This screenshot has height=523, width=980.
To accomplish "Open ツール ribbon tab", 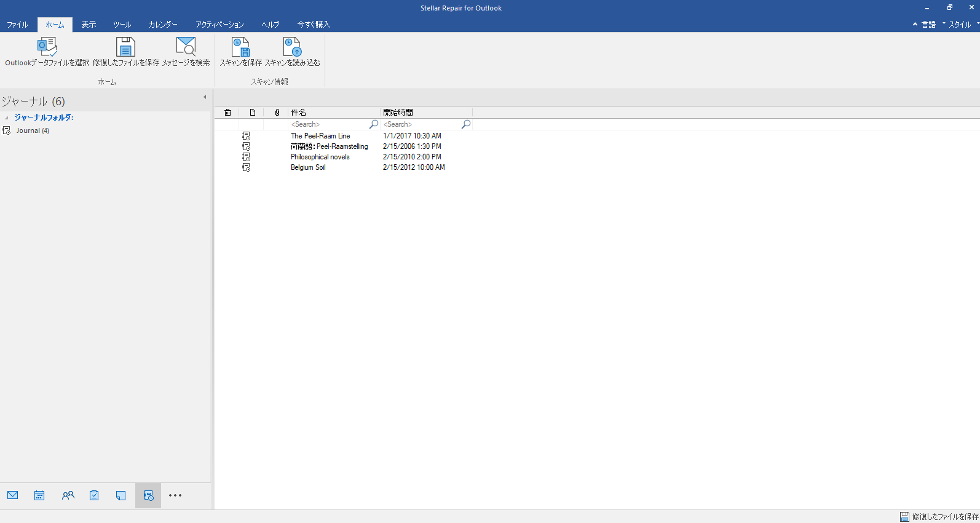I will click(x=122, y=25).
